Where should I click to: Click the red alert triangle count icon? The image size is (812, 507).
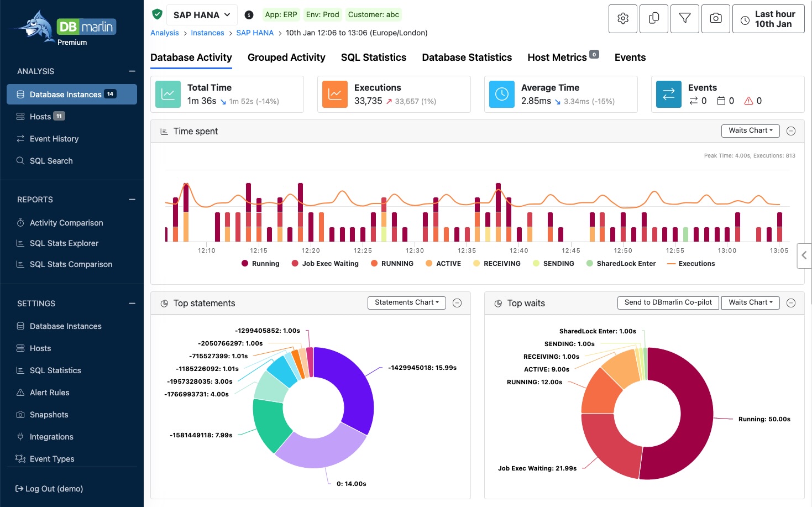(748, 101)
